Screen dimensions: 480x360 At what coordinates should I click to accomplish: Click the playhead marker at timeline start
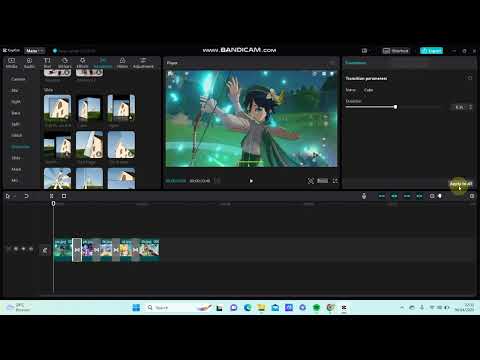53,203
